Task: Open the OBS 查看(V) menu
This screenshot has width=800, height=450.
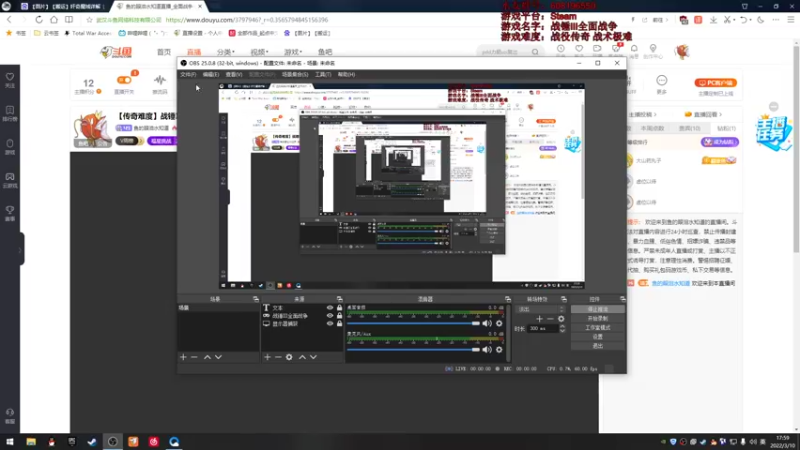Action: pos(234,74)
